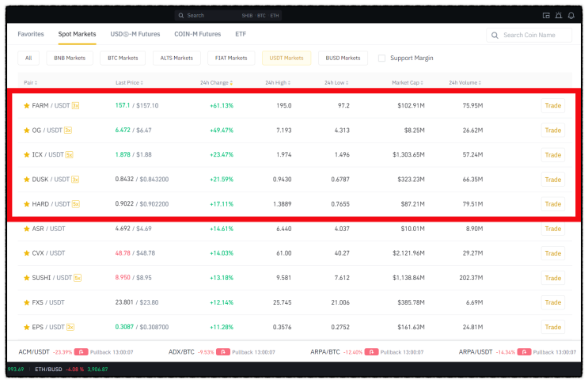Open the COIN-M Futures tab
Screen dimensions: 588x383
coord(198,34)
